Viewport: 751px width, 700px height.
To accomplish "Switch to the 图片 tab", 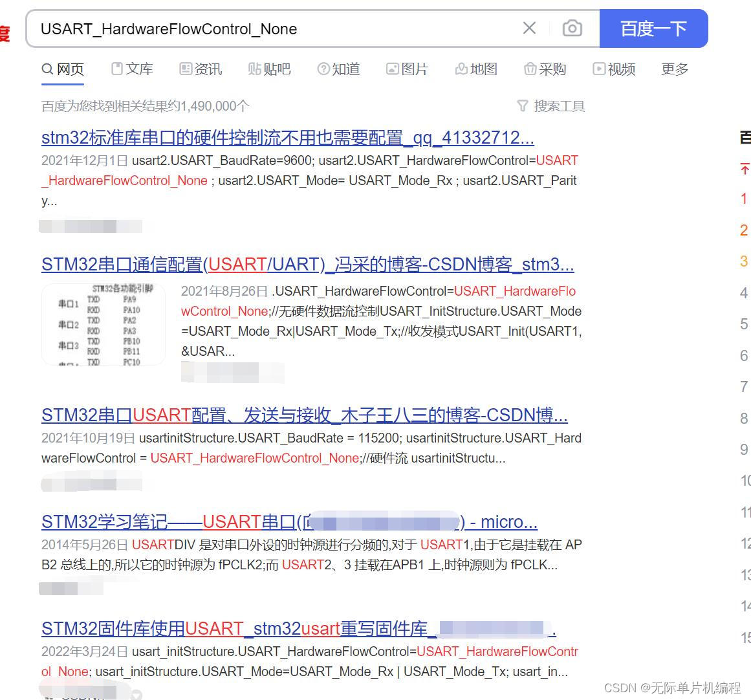I will pos(408,69).
